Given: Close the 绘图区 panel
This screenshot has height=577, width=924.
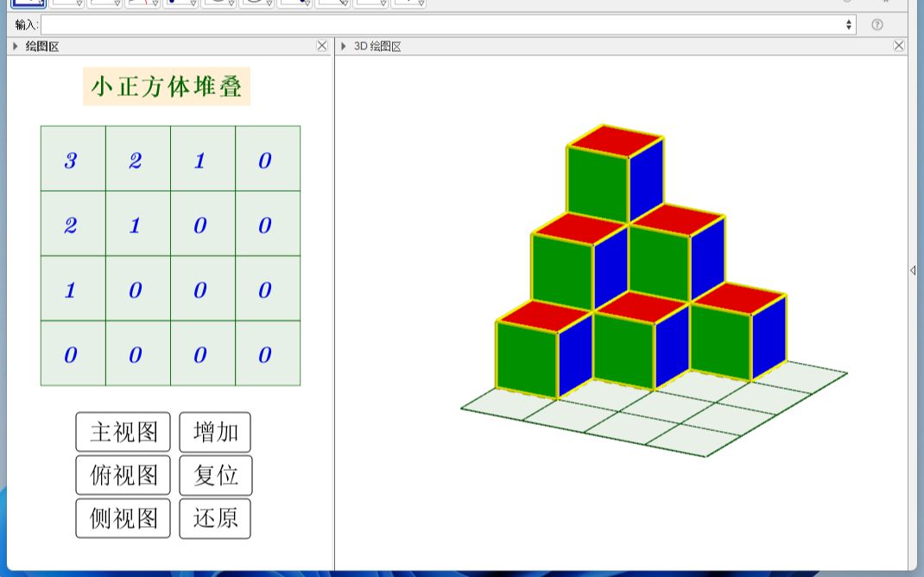Looking at the screenshot, I should pos(322,46).
